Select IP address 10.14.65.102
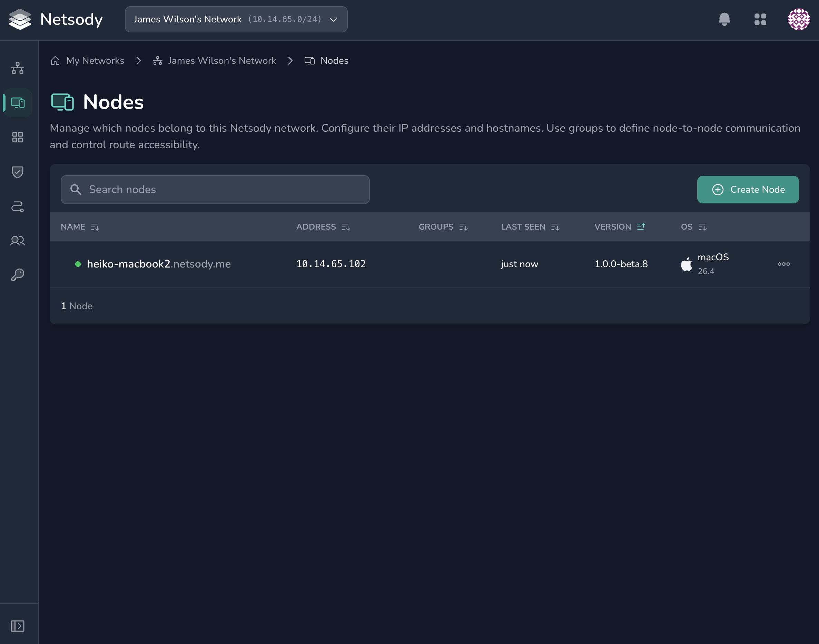 point(331,264)
